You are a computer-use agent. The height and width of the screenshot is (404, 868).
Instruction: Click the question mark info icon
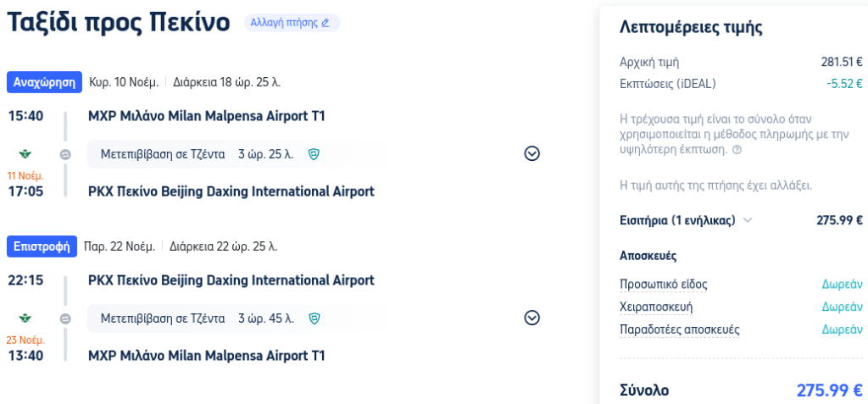(x=737, y=150)
